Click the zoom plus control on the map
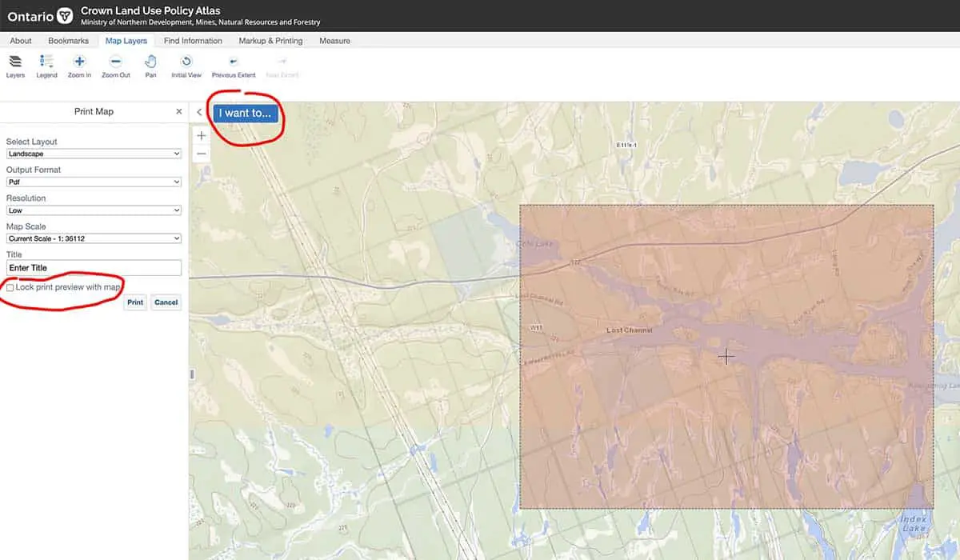Image resolution: width=960 pixels, height=560 pixels. coord(202,134)
